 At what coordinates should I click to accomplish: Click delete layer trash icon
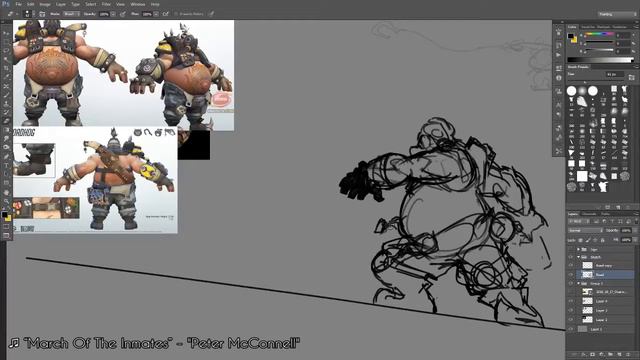(628, 354)
